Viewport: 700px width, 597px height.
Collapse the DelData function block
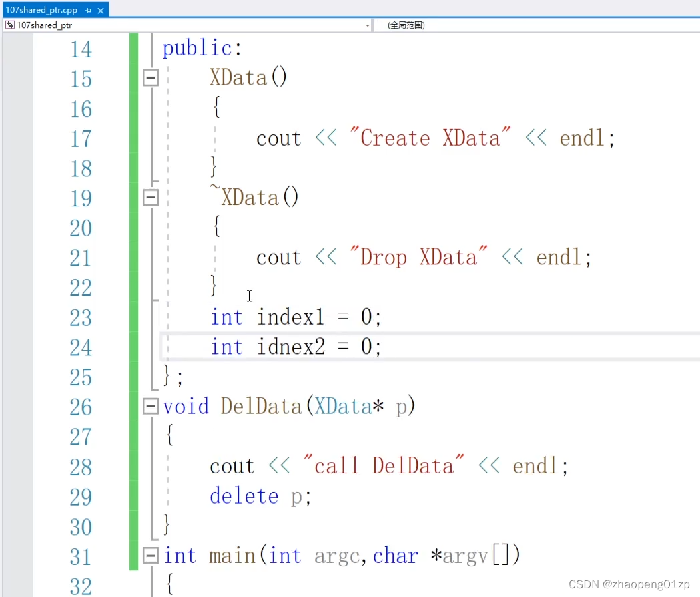[x=151, y=406]
